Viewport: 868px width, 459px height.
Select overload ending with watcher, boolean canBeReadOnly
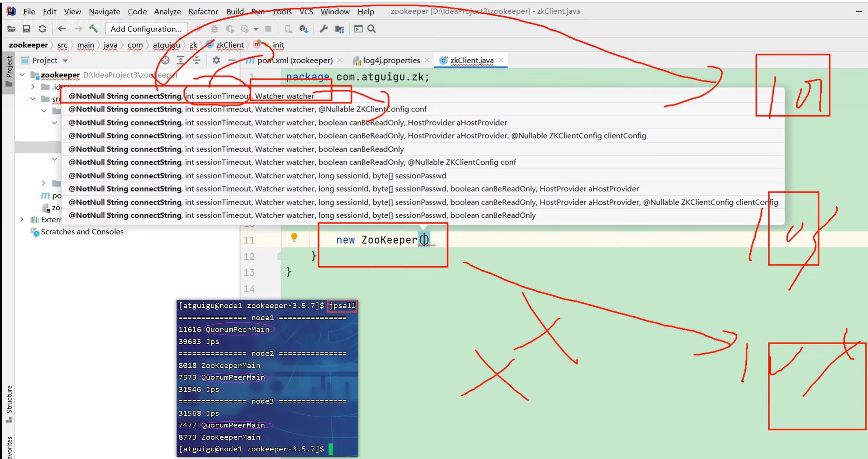tap(423, 149)
